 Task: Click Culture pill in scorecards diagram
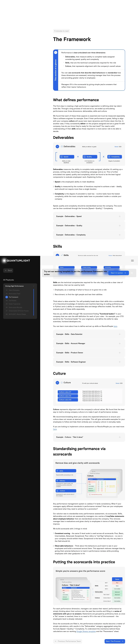[66, 491]
